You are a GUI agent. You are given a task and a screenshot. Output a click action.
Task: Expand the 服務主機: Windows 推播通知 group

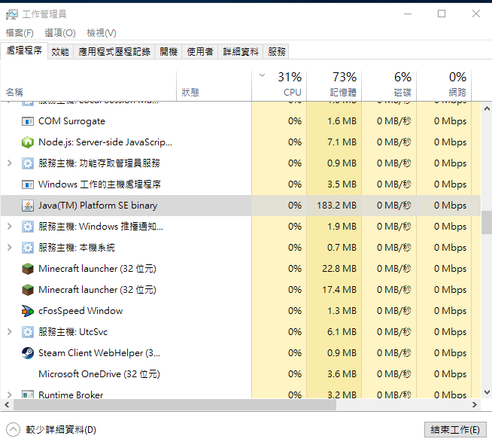(10, 227)
